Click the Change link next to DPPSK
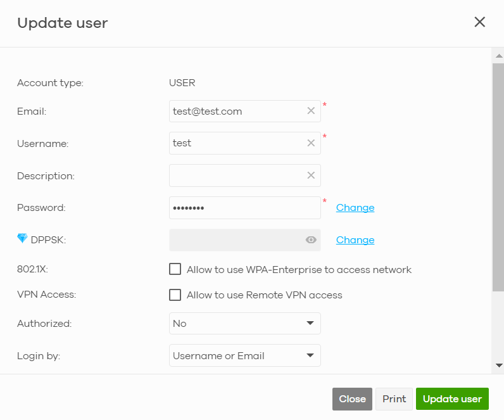Image resolution: width=504 pixels, height=420 pixels. (355, 240)
